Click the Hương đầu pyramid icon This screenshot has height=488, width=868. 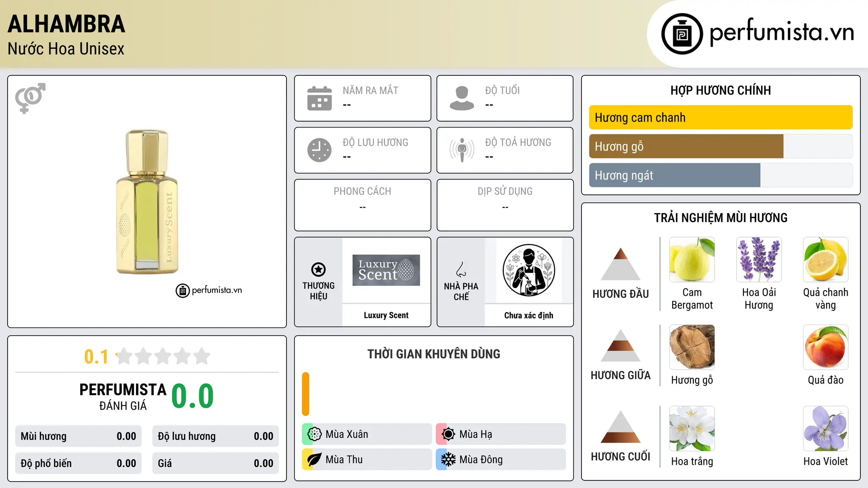pos(620,263)
